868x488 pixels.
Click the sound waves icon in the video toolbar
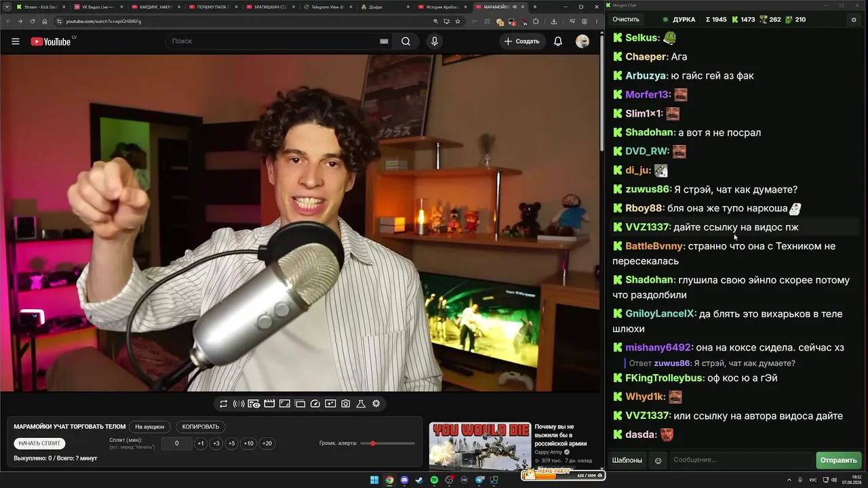tap(239, 404)
